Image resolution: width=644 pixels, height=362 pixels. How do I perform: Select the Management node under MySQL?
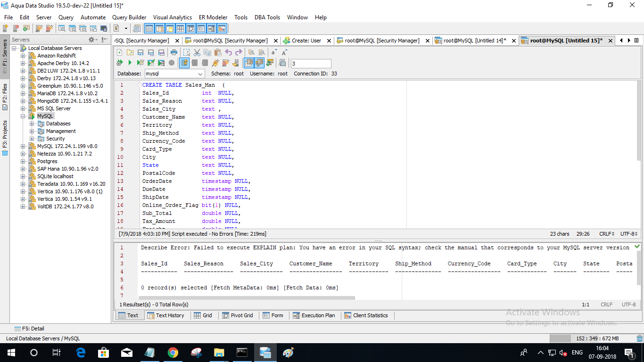(61, 131)
